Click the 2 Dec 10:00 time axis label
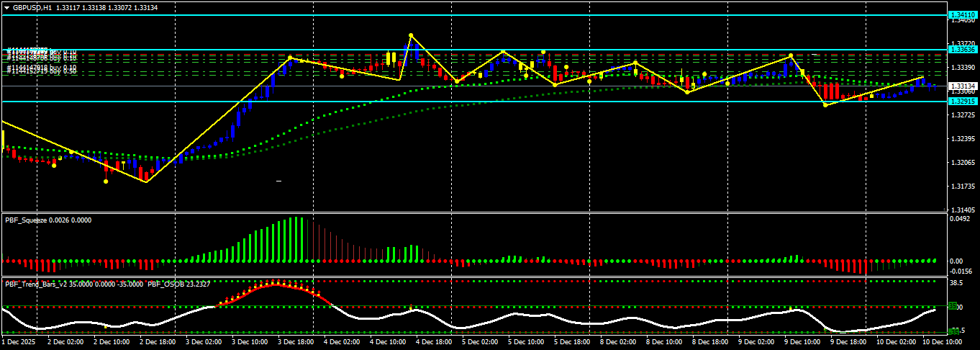The image size is (980, 350). pos(112,341)
